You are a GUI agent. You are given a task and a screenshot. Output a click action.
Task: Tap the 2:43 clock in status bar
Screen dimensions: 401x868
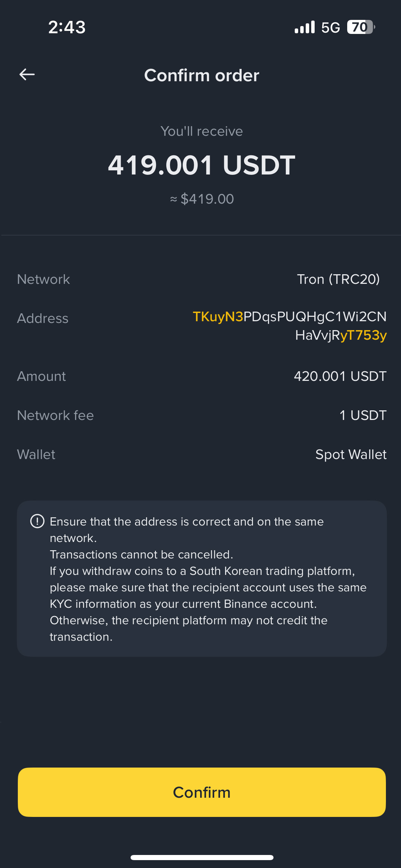tap(67, 27)
